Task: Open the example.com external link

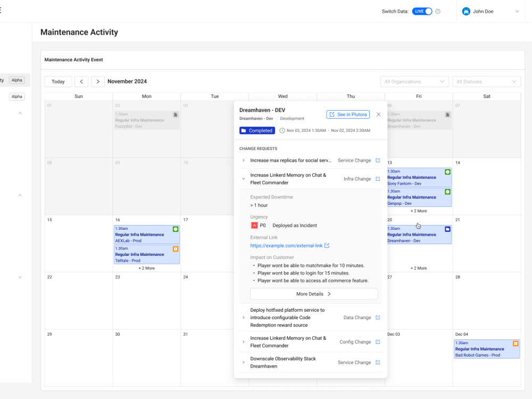Action: coord(289,246)
